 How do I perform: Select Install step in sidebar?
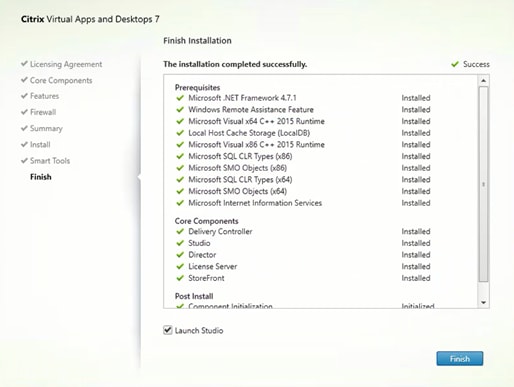tap(40, 144)
